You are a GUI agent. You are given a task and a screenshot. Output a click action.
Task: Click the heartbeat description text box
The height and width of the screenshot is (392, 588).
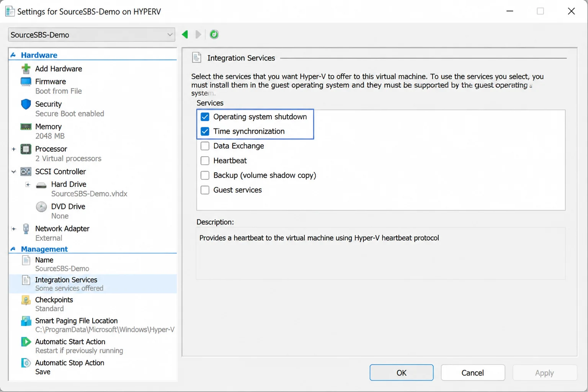click(381, 253)
